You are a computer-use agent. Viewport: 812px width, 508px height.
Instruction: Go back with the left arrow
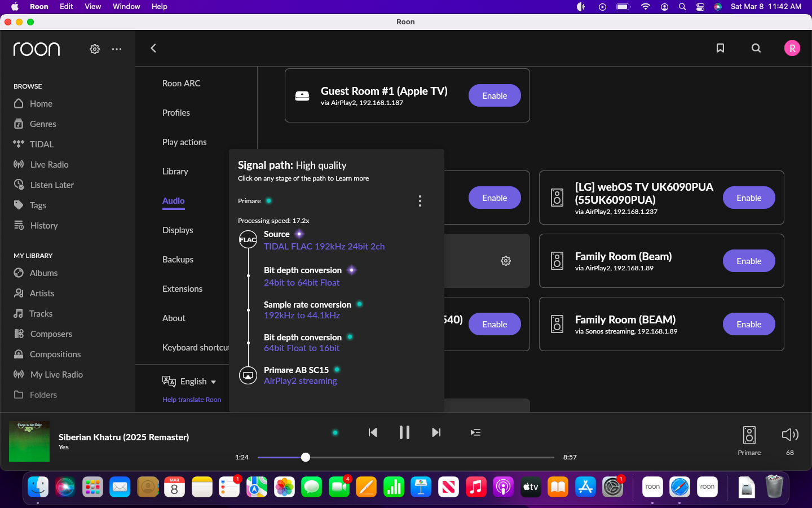tap(153, 48)
